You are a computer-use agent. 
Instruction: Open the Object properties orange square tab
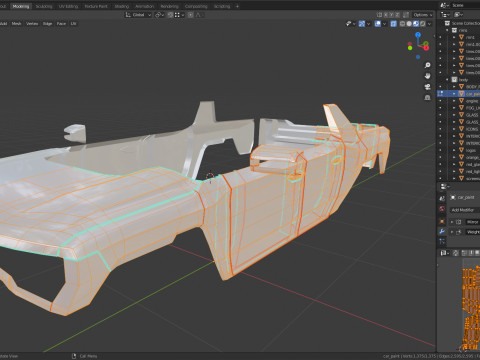pos(442,221)
